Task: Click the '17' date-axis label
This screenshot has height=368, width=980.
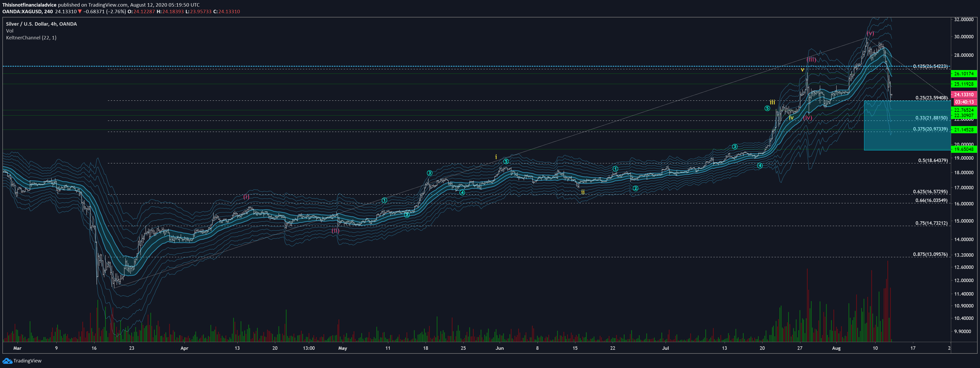Action: click(x=913, y=348)
